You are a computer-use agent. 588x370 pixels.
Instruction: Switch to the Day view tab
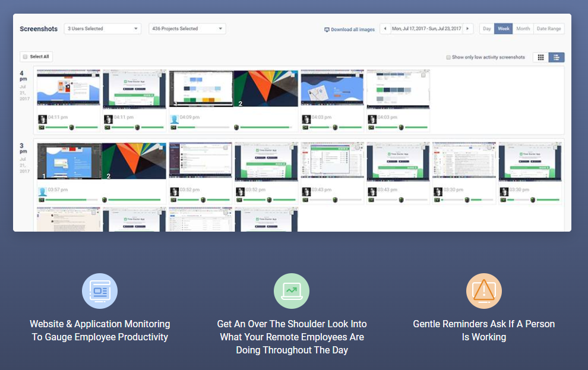click(x=486, y=29)
